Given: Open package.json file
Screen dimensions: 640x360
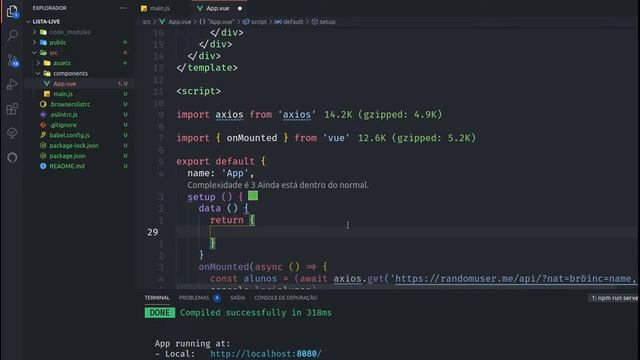Looking at the screenshot, I should pyautogui.click(x=67, y=156).
